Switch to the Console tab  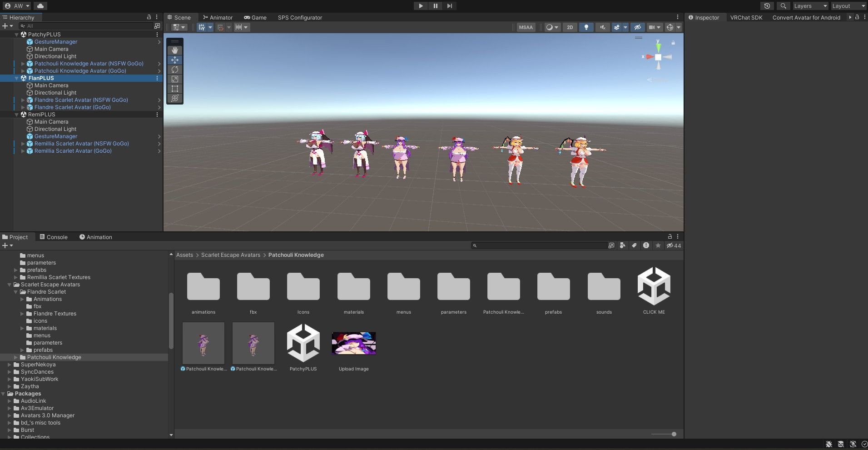coord(54,237)
